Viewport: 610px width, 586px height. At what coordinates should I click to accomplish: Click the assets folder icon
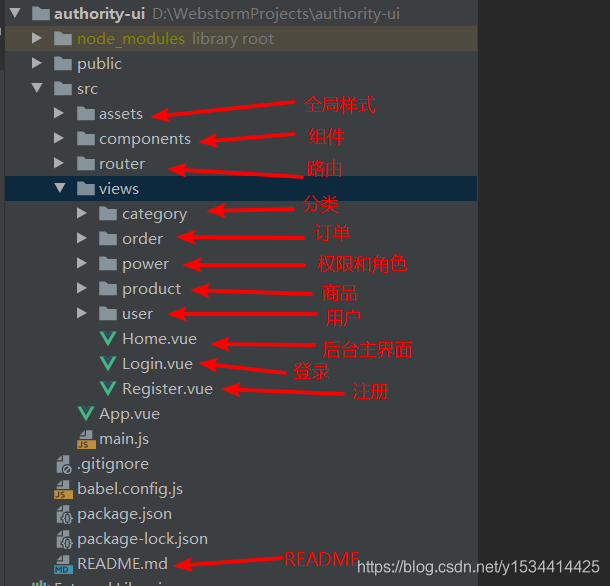point(86,114)
